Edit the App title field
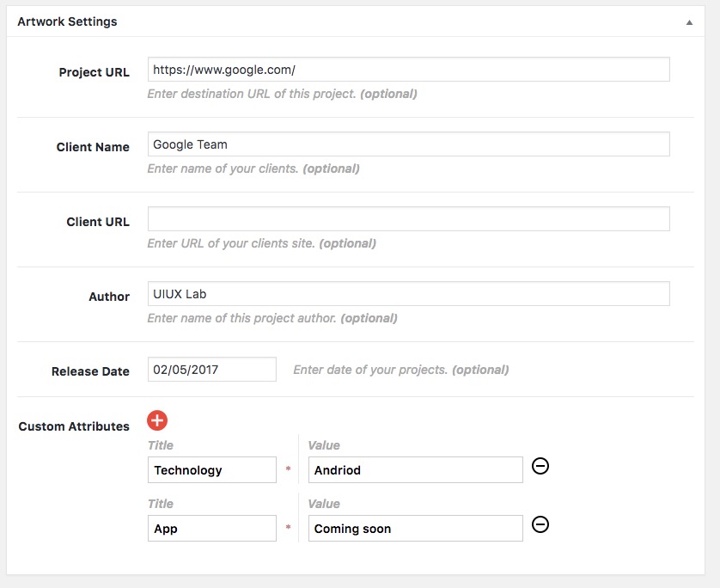720x588 pixels. (212, 529)
